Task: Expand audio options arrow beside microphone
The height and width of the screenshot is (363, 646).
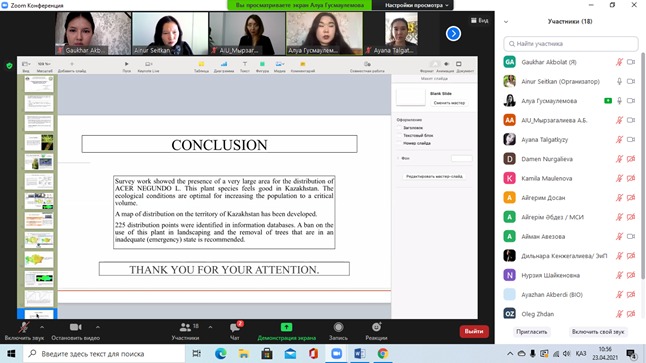Action: (42, 327)
